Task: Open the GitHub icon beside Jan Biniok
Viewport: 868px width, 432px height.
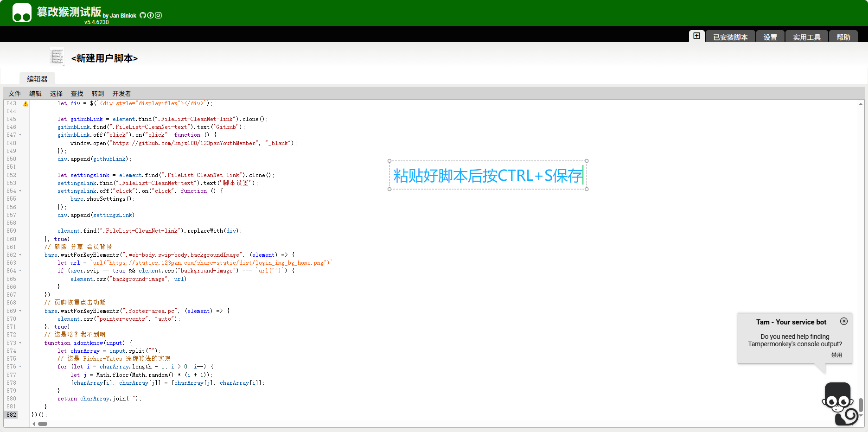Action: (x=143, y=15)
